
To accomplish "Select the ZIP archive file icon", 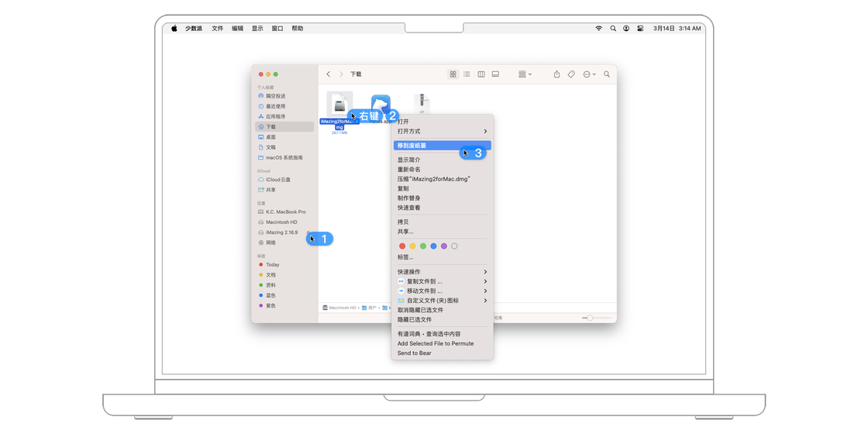I will [x=422, y=104].
